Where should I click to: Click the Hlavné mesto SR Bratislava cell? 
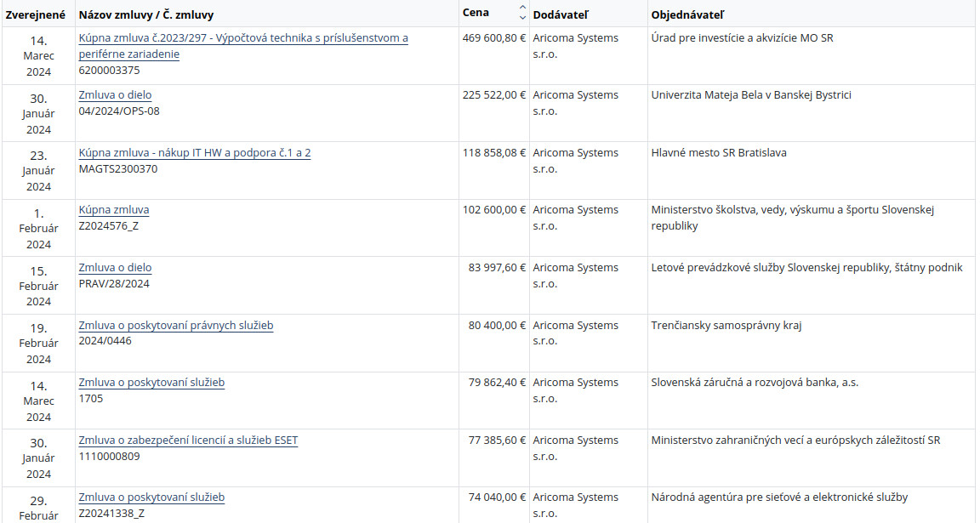(x=718, y=153)
